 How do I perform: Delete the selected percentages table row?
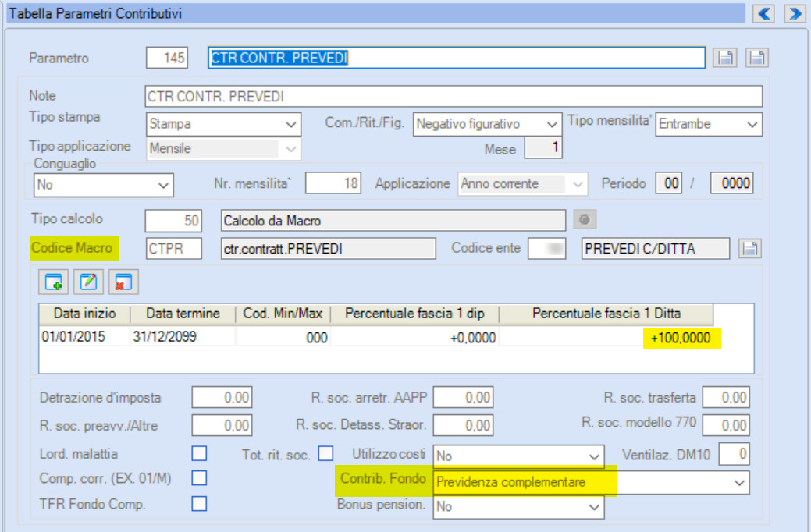pyautogui.click(x=123, y=282)
